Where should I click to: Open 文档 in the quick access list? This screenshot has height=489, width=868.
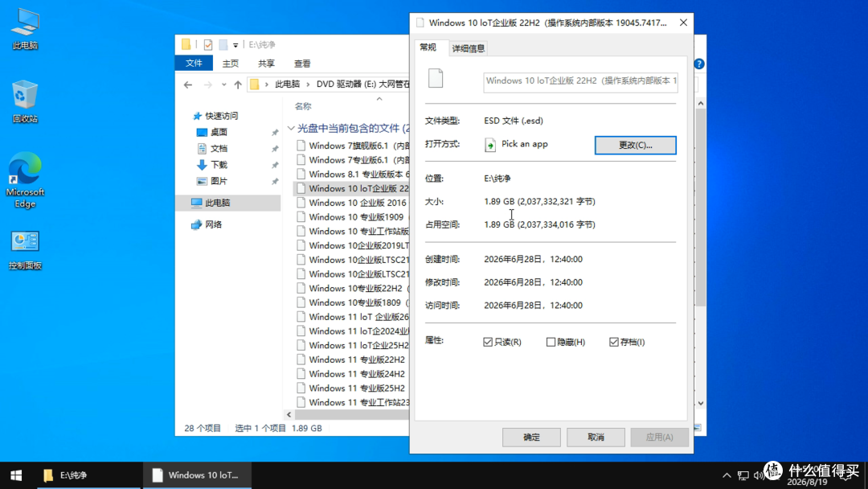(219, 149)
